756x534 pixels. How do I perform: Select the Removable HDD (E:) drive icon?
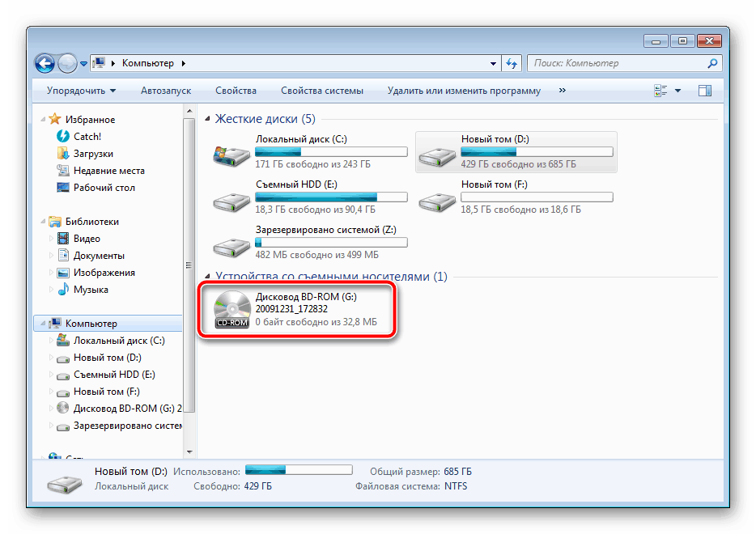[x=231, y=197]
